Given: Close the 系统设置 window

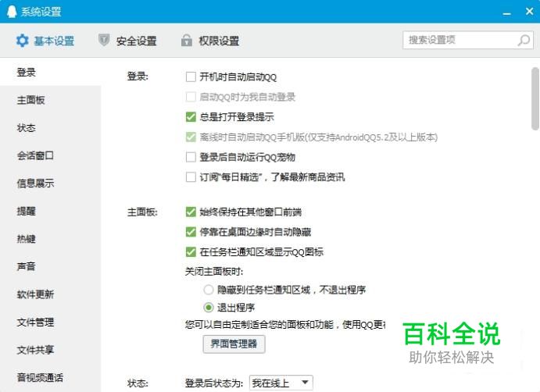Looking at the screenshot, I should 530,12.
